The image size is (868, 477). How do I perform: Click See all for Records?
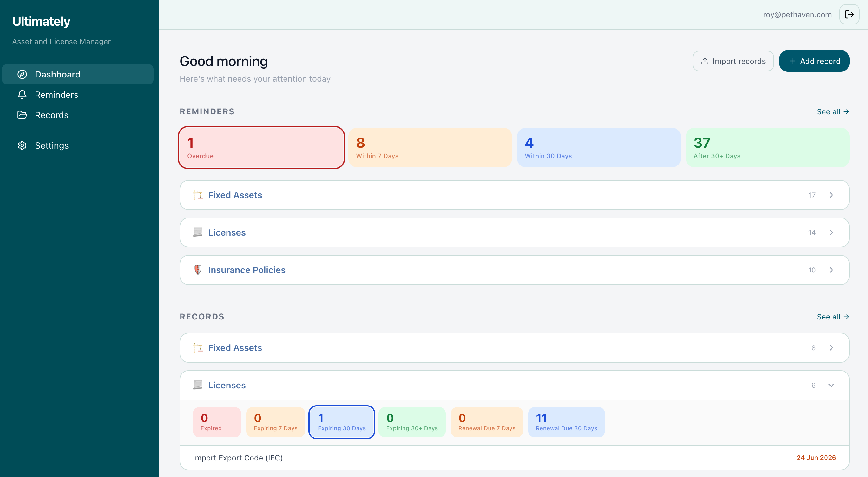(x=833, y=317)
